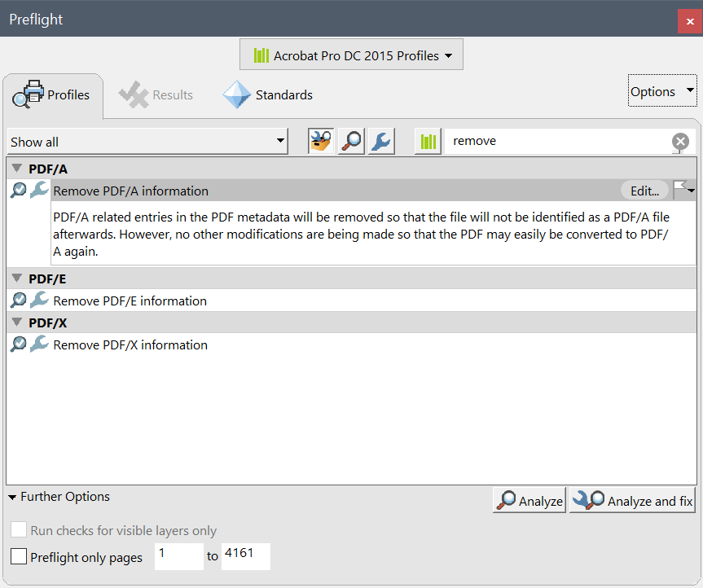Clear the remove search with the X icon
The height and width of the screenshot is (588, 703).
pyautogui.click(x=680, y=141)
